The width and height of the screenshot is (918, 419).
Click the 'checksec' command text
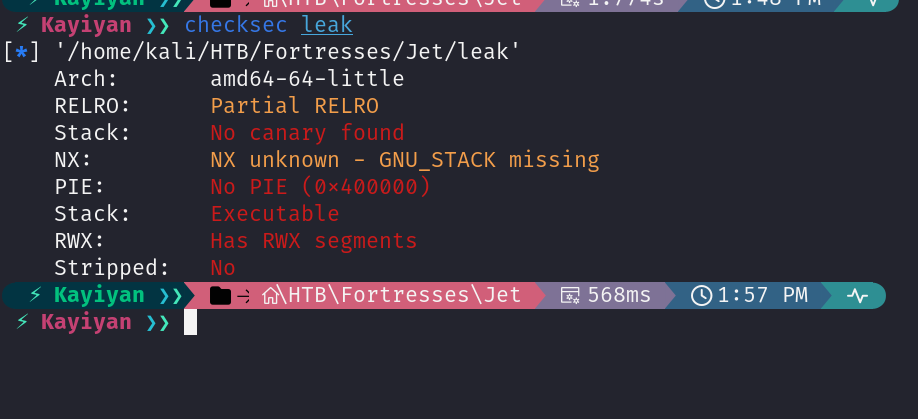237,25
